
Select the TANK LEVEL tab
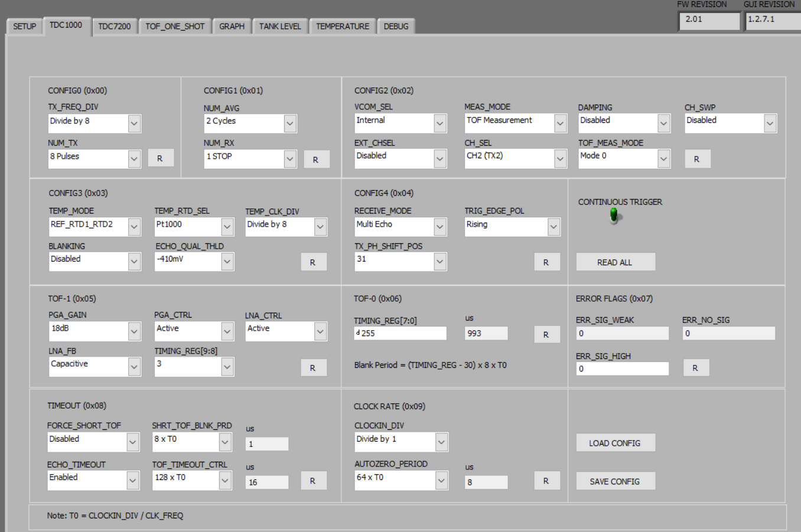pos(280,27)
